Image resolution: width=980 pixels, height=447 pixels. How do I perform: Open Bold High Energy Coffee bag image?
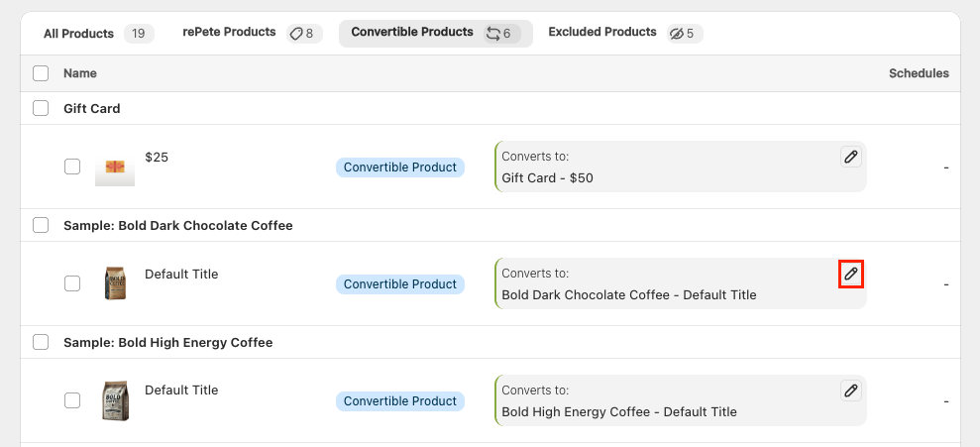(x=115, y=400)
